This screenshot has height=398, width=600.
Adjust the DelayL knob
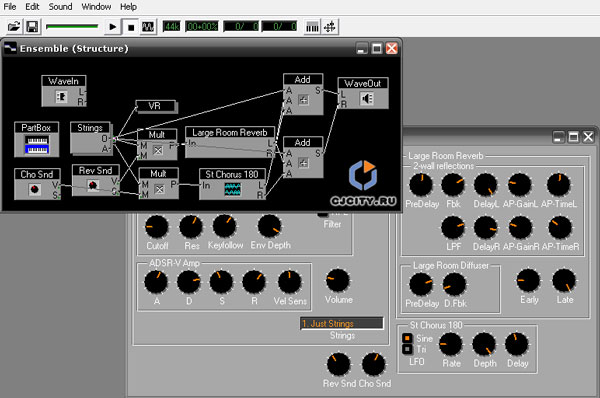pyautogui.click(x=486, y=185)
